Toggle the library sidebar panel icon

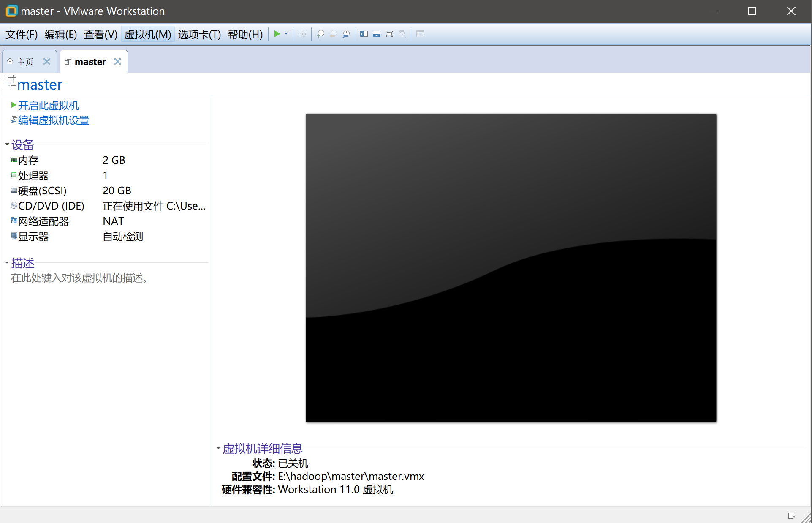point(364,34)
